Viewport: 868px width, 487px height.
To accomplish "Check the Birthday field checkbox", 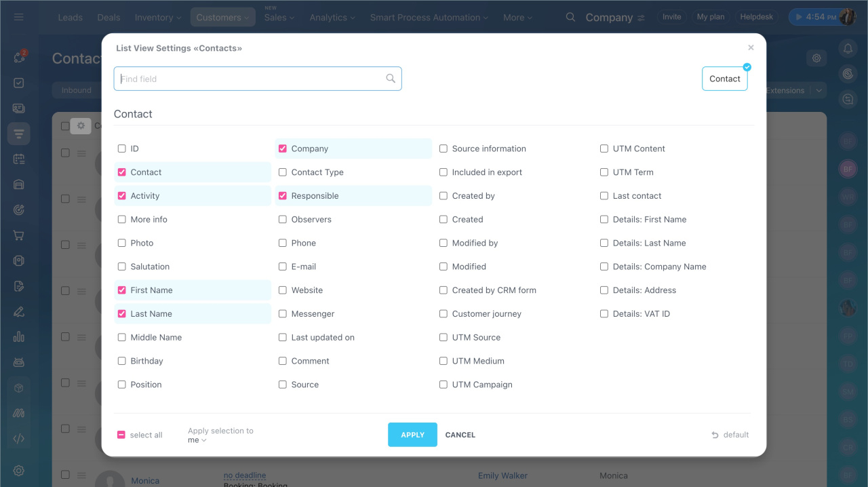I will coord(122,361).
